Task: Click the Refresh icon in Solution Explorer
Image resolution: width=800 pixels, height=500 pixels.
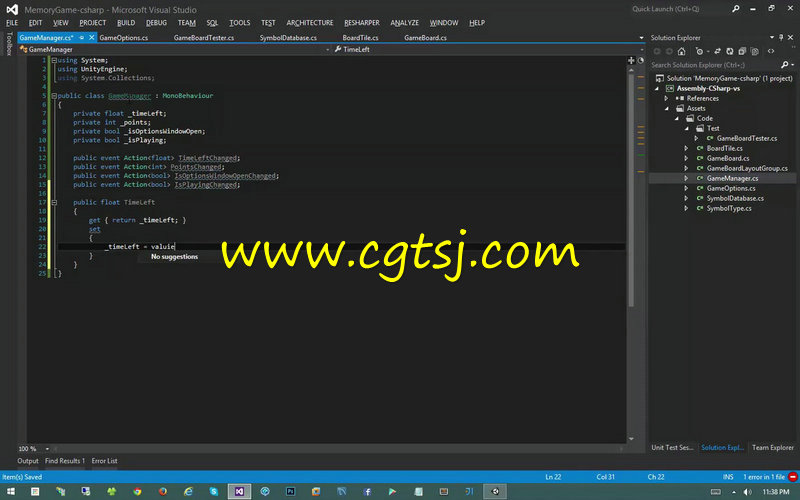Action: pyautogui.click(x=730, y=51)
